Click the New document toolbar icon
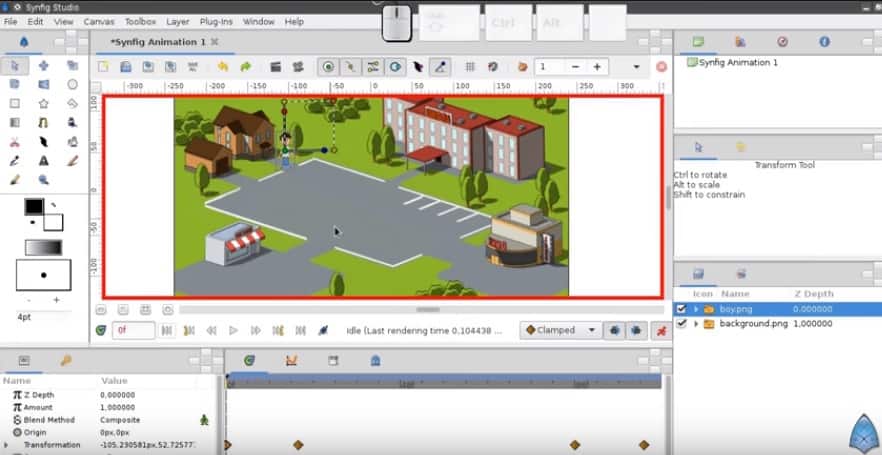The height and width of the screenshot is (455, 882). point(104,66)
